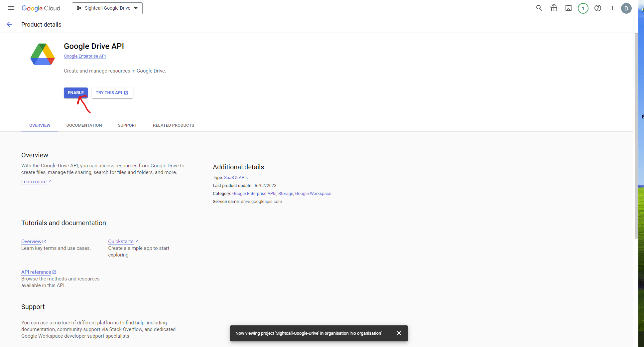Click the Google Drive logo image

[43, 54]
